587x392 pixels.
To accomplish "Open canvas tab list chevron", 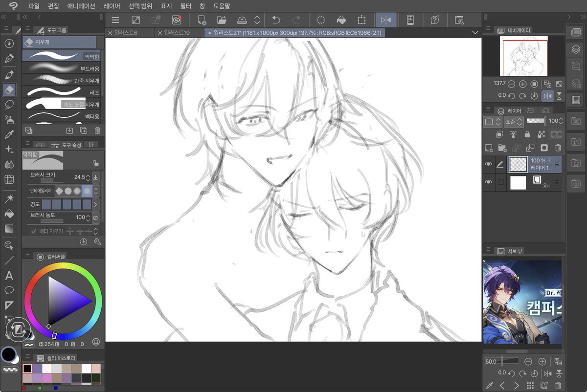I will pyautogui.click(x=475, y=33).
